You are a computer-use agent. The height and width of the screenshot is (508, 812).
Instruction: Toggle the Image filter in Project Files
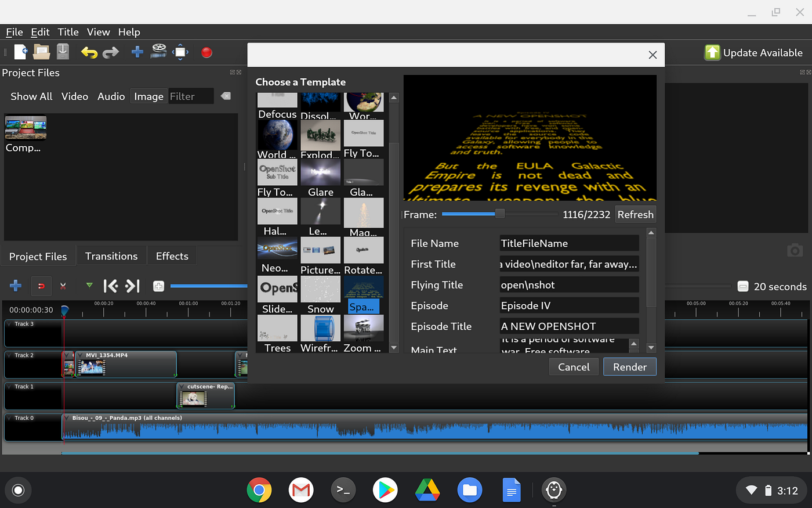149,96
